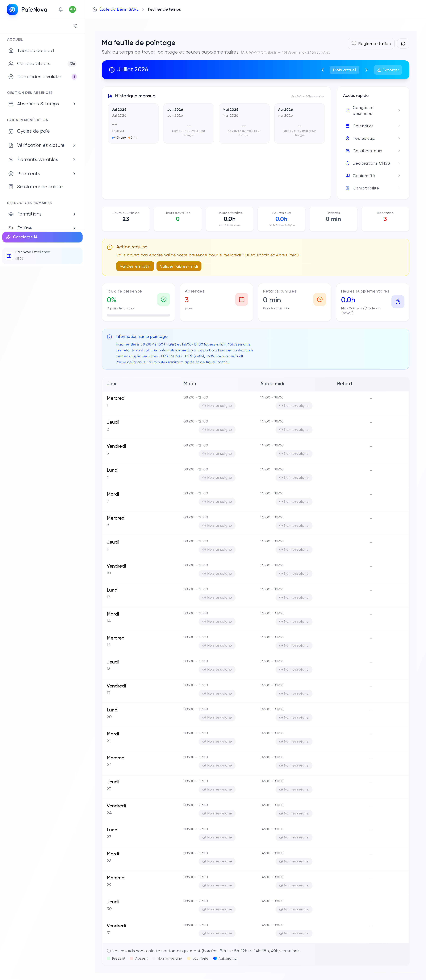Viewport: 426px width, 980px height.
Task: Click Valider le matin button
Action: point(135,266)
